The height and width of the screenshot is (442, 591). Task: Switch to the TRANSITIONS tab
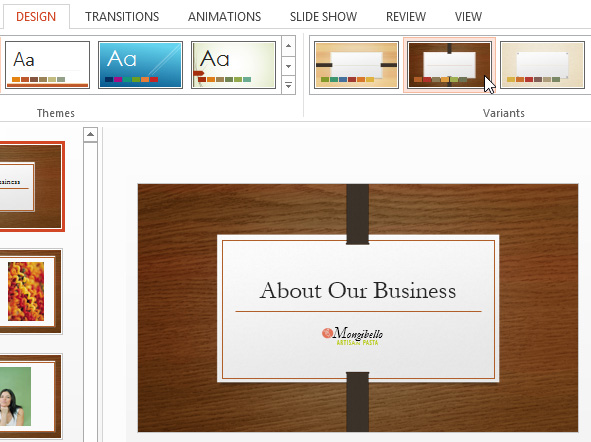coord(122,17)
